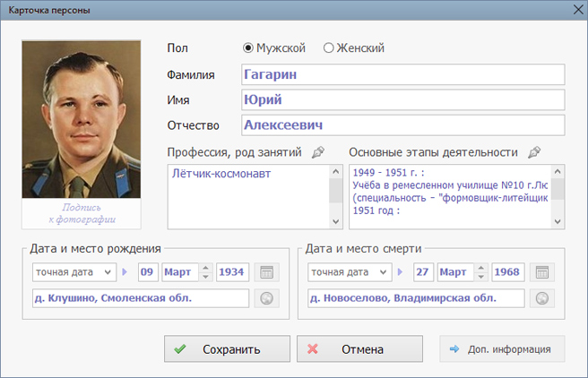Screen dimensions: 588x378
Task: Click the Отчество field containing Алексеевич
Action: (403, 125)
